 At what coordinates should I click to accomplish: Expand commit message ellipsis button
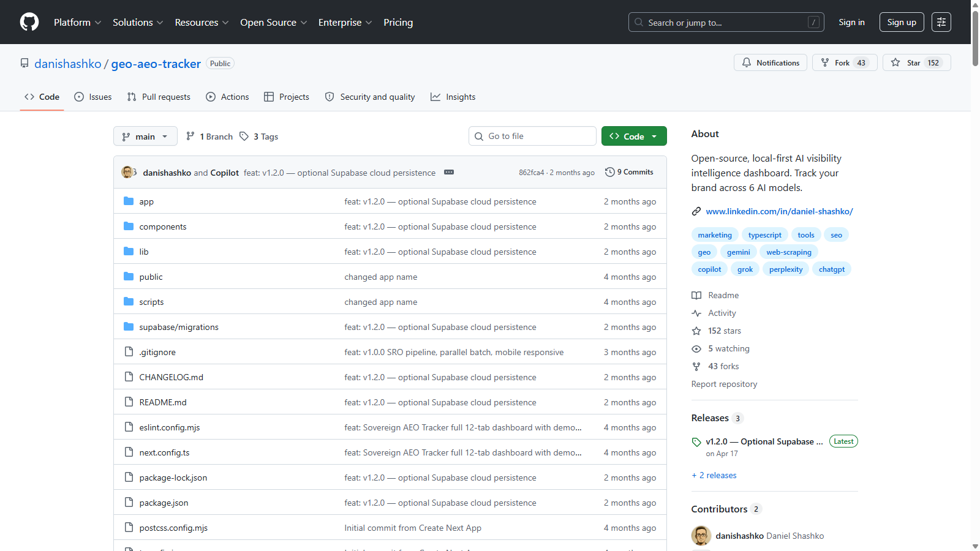coord(449,173)
